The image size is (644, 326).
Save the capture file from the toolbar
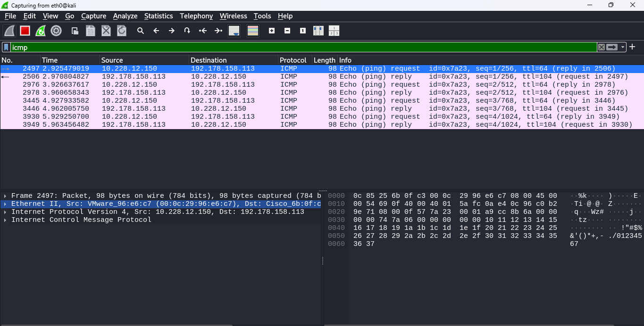click(91, 31)
